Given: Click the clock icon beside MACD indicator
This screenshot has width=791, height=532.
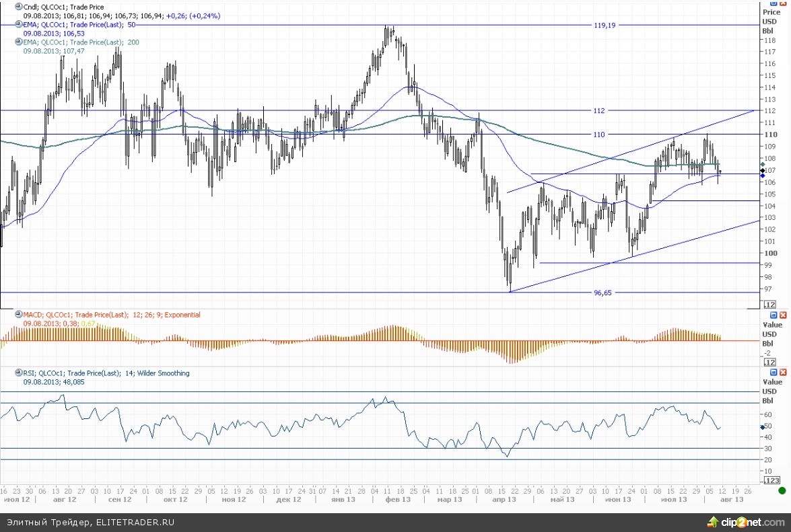Looking at the screenshot, I should tap(18, 314).
